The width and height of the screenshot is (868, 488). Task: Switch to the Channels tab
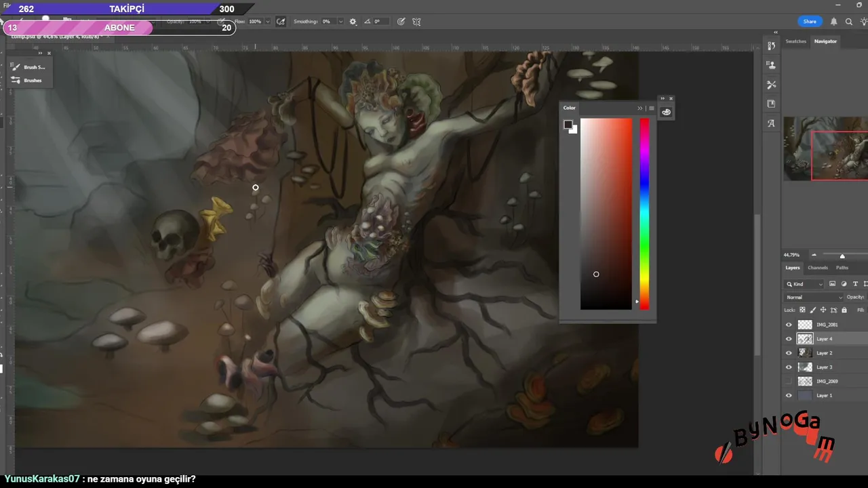818,268
